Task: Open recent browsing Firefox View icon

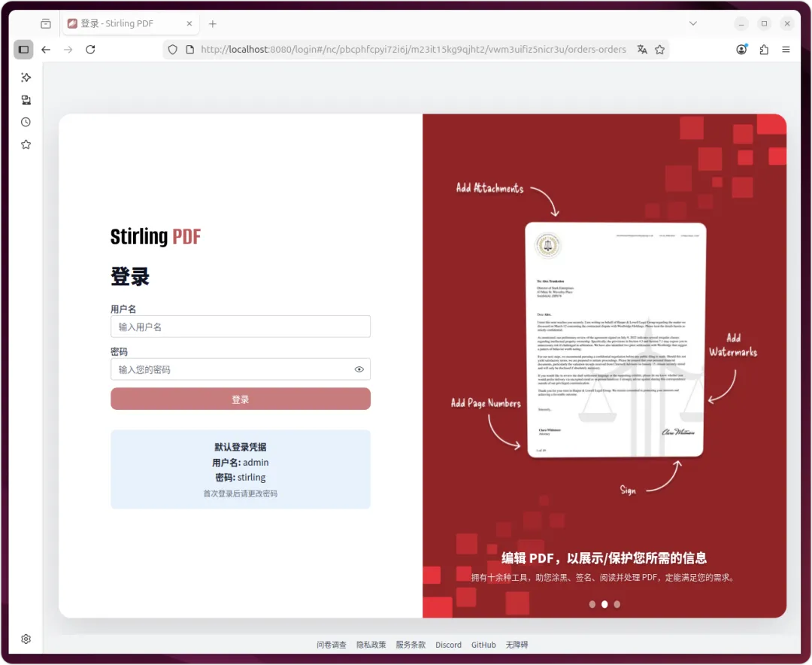Action: tap(46, 24)
